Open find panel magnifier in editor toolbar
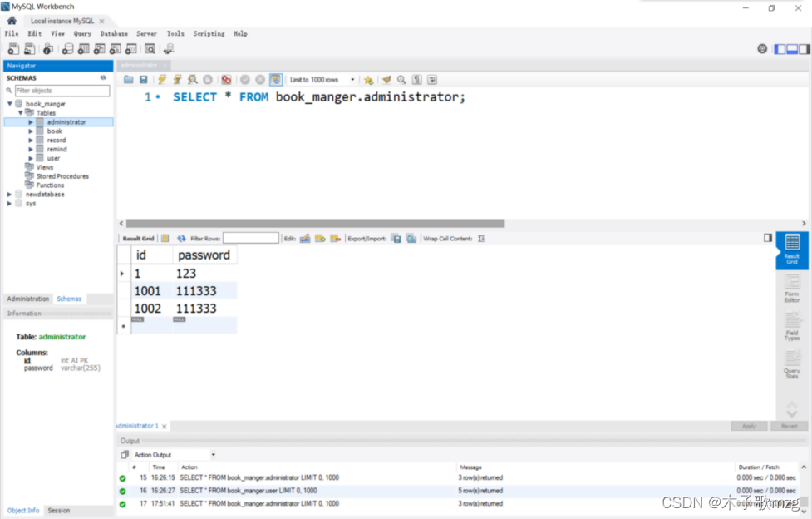Screen dimensions: 812x519 click(x=401, y=79)
